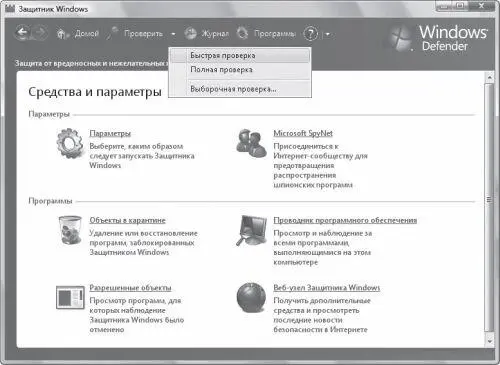Image resolution: width=500 pixels, height=365 pixels.
Task: Click the Программы gear icon in toolbar
Action: (x=243, y=33)
